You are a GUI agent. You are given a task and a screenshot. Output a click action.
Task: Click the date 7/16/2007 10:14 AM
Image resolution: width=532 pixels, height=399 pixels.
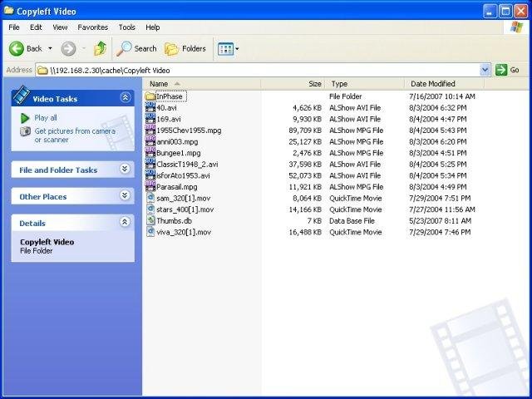click(441, 96)
